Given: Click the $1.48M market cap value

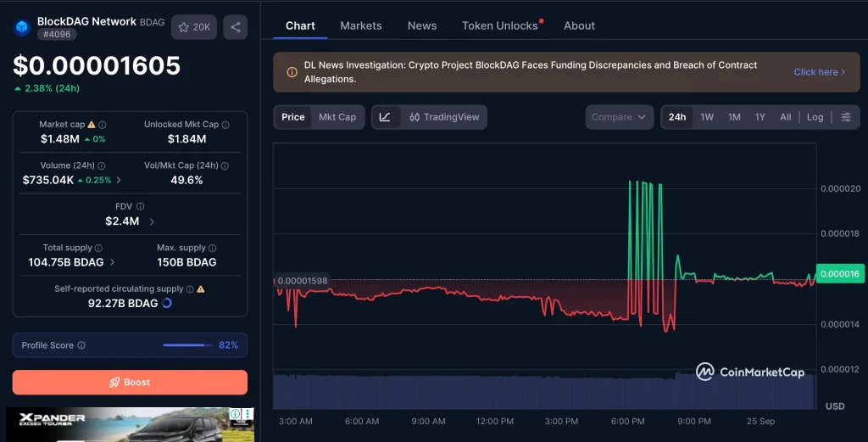Looking at the screenshot, I should (60, 139).
